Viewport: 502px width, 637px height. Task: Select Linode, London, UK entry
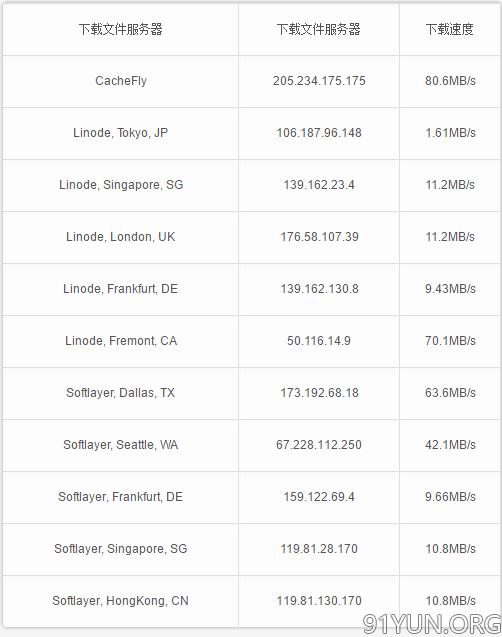click(121, 237)
